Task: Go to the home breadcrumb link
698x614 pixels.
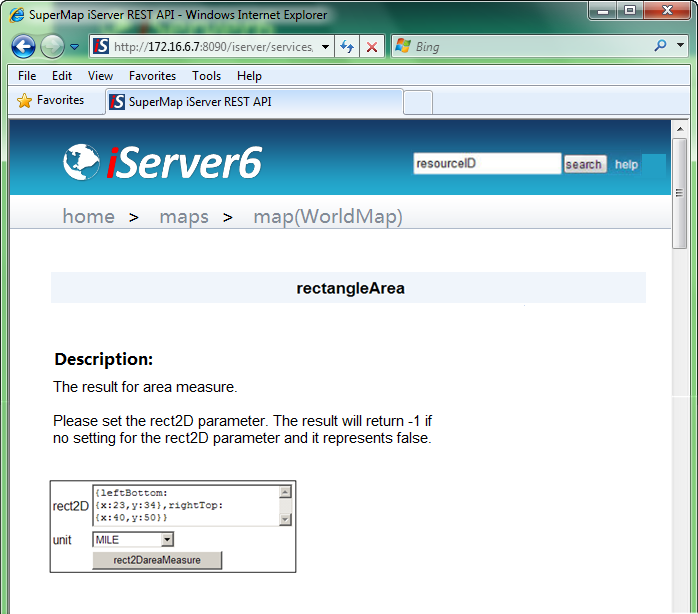Action: 88,217
